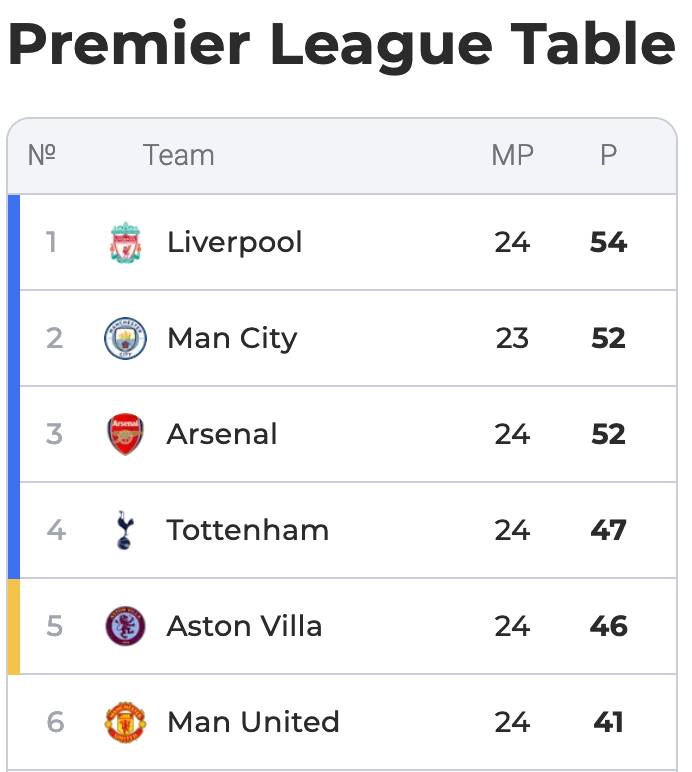692x772 pixels.
Task: Click Man City's 23 matches played value
Action: pos(512,338)
